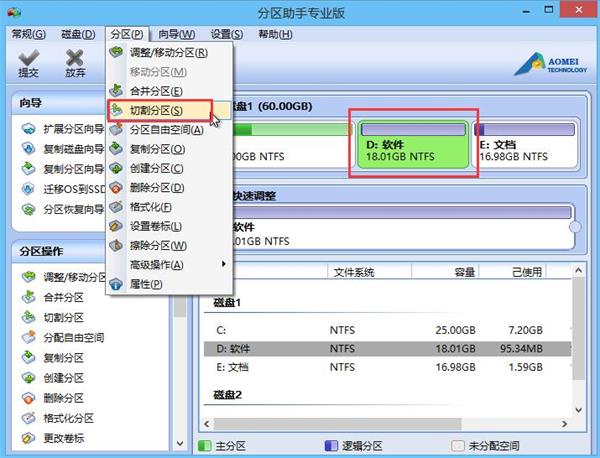Click sidebar 格式化分区 operation icon

pos(29,418)
